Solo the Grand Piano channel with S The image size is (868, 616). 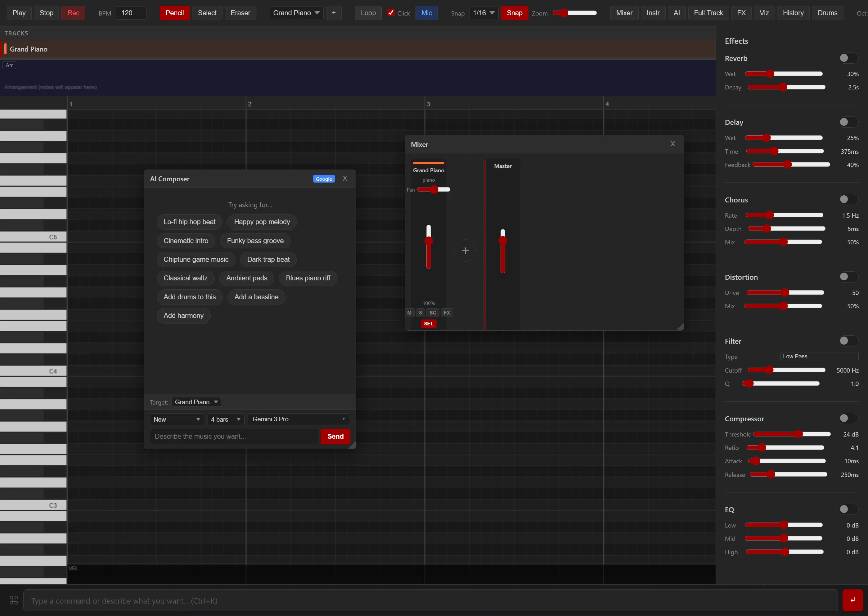421,313
